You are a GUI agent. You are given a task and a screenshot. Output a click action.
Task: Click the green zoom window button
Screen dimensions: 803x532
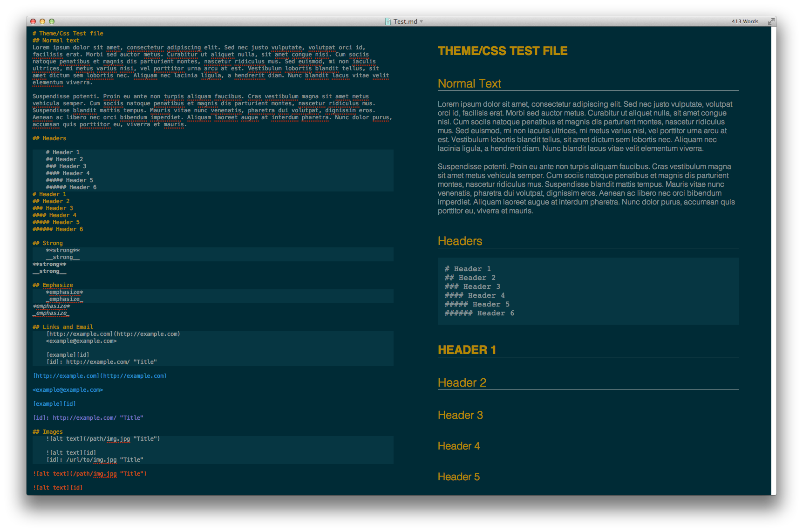tap(52, 21)
